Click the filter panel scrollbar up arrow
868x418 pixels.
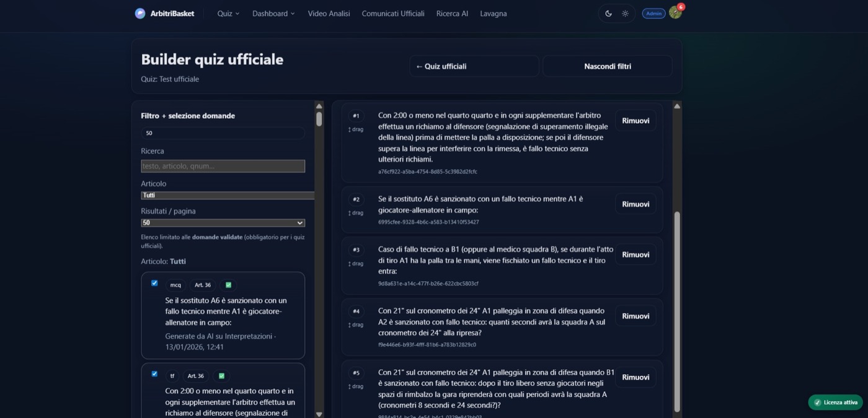[319, 106]
